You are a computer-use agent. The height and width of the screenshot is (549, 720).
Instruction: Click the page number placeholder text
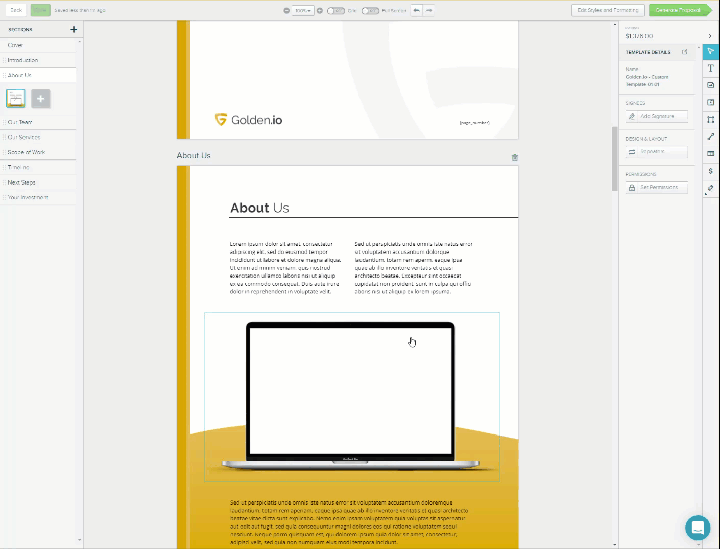click(475, 123)
